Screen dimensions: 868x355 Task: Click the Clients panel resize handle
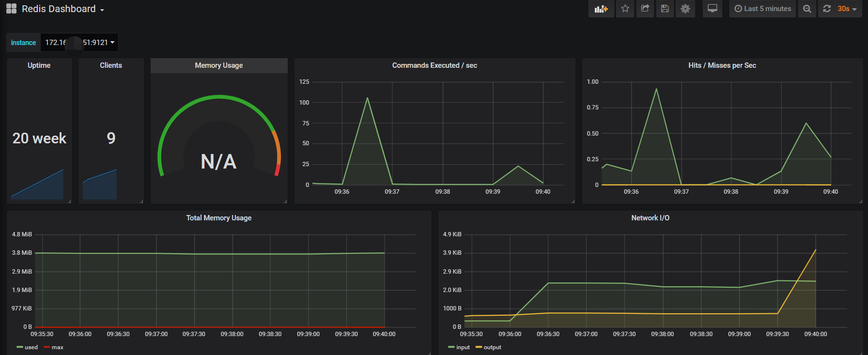tap(141, 201)
